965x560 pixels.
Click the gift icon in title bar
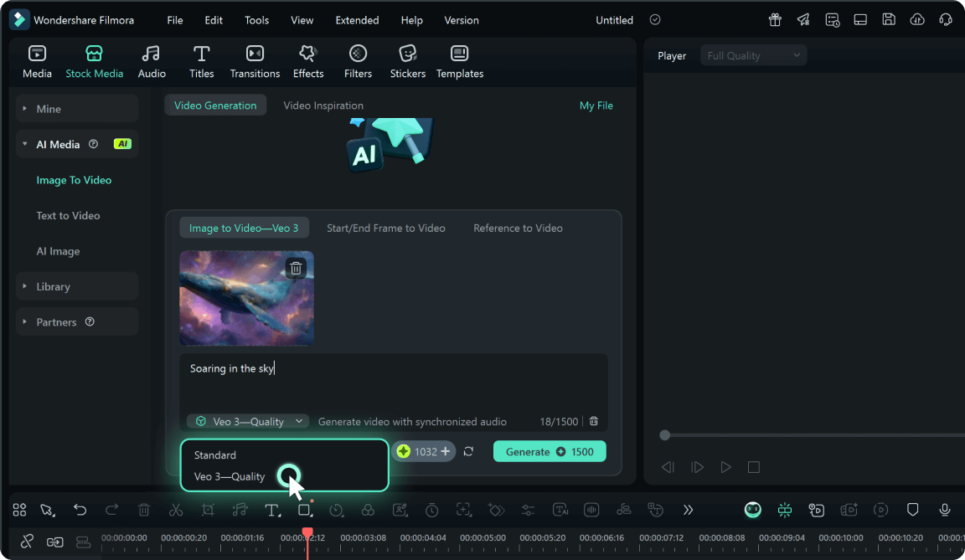(x=775, y=19)
